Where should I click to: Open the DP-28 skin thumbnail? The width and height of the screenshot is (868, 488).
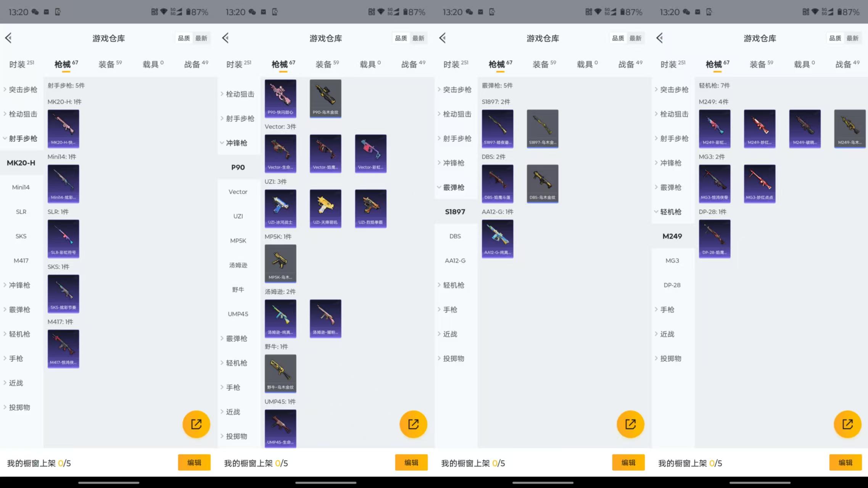[715, 238]
